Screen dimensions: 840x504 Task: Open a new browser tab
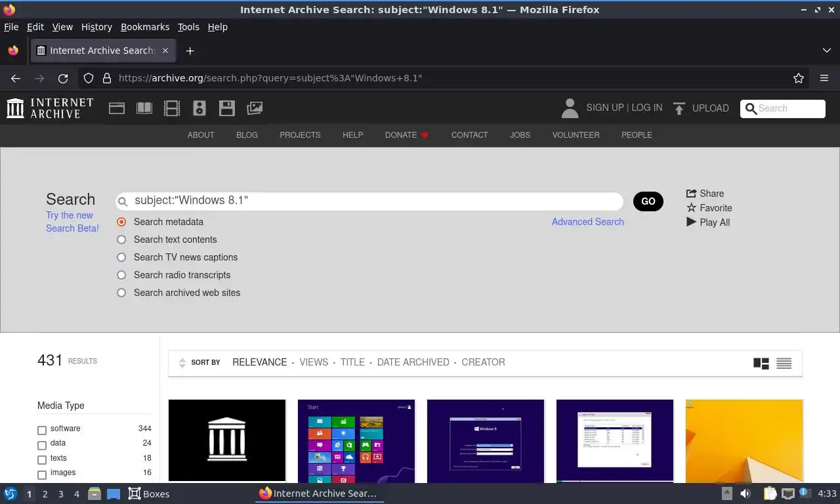coord(190,51)
